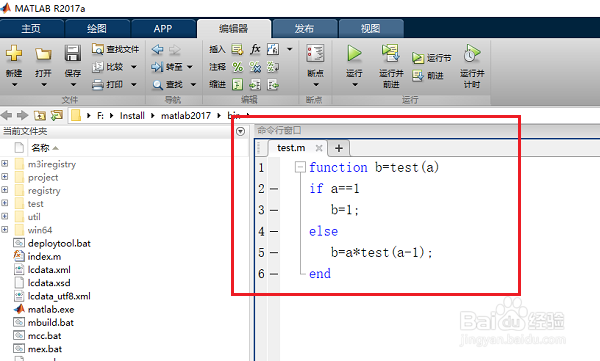Screen dimensions: 600x361
Task: Open the Find (查找) dropdown arrow
Action: [x=193, y=84]
